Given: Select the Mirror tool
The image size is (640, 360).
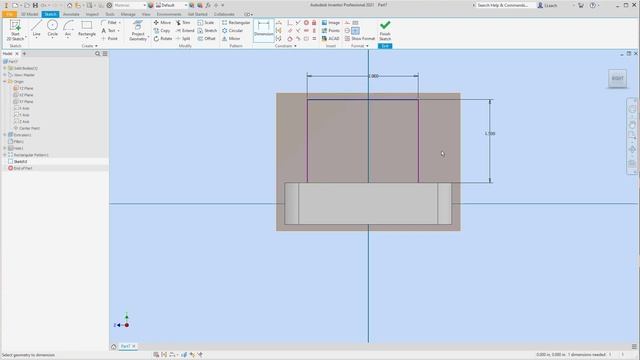Looking at the screenshot, I should tap(231, 38).
